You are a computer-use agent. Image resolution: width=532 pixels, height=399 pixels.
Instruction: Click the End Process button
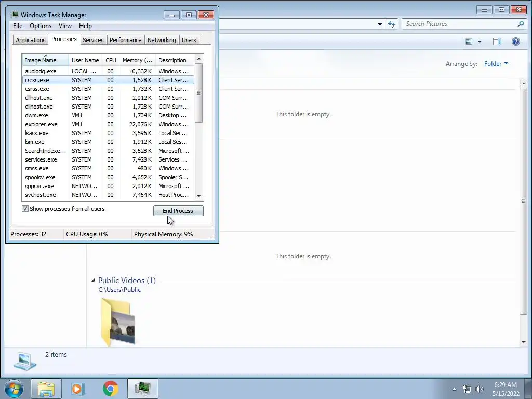[x=178, y=211]
